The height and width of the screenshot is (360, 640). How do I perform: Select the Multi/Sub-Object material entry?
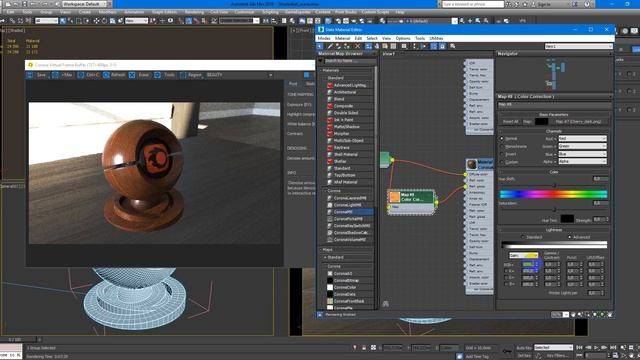350,140
